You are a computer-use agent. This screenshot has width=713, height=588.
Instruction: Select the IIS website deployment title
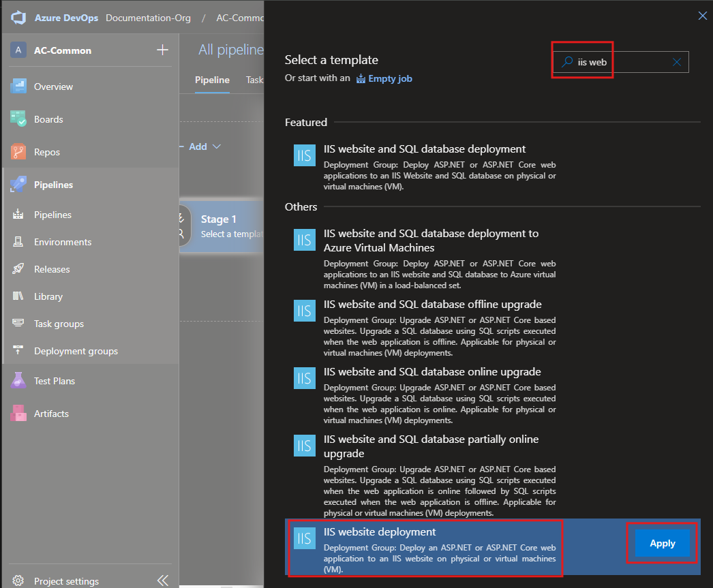[x=380, y=531]
